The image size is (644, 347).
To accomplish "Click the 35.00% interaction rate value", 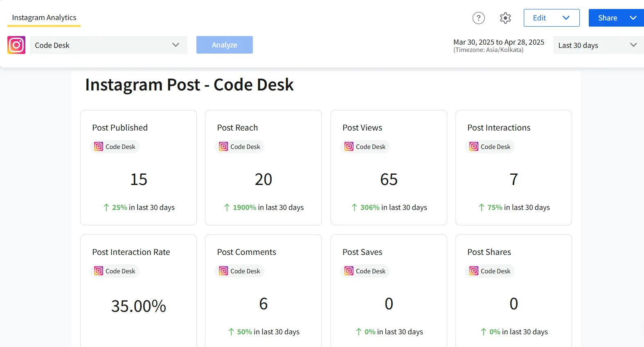I will (x=139, y=306).
